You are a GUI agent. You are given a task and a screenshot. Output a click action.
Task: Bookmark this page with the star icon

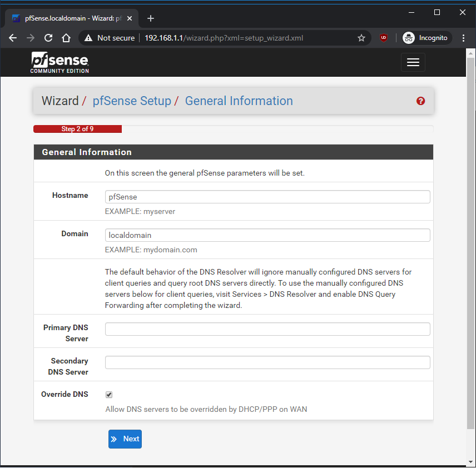361,38
